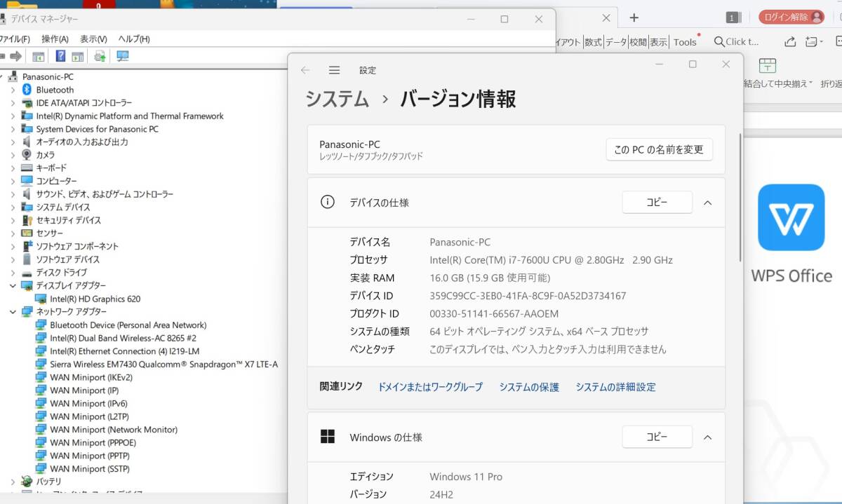
Task: Click the scan for hardware changes monitor icon
Action: (122, 56)
